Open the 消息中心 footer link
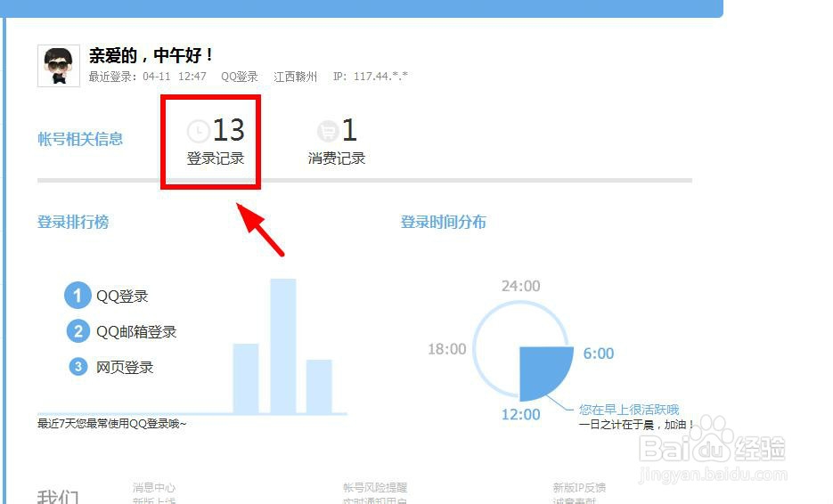The width and height of the screenshot is (833, 504). click(154, 488)
